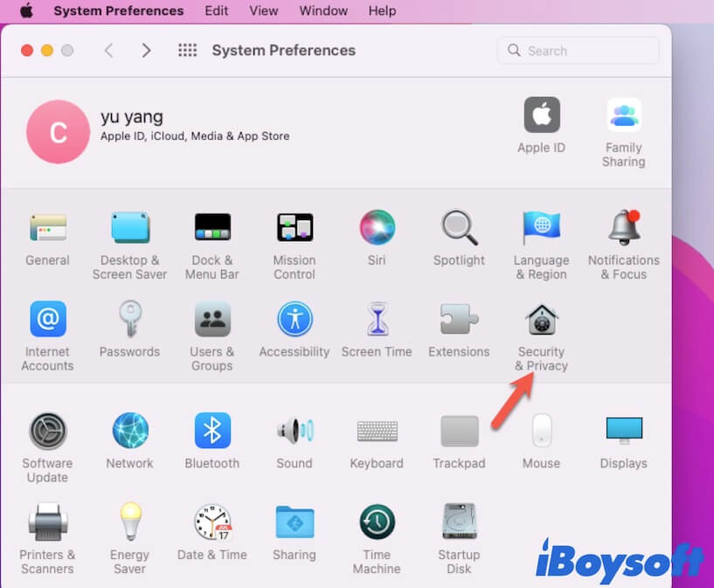
Task: Open Apple ID settings
Action: pos(541,114)
